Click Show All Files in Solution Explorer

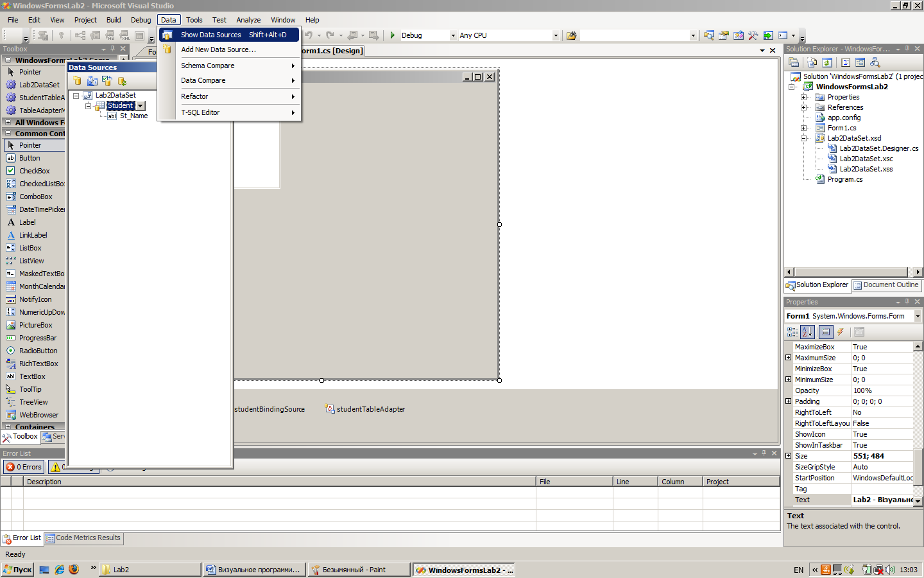point(812,62)
